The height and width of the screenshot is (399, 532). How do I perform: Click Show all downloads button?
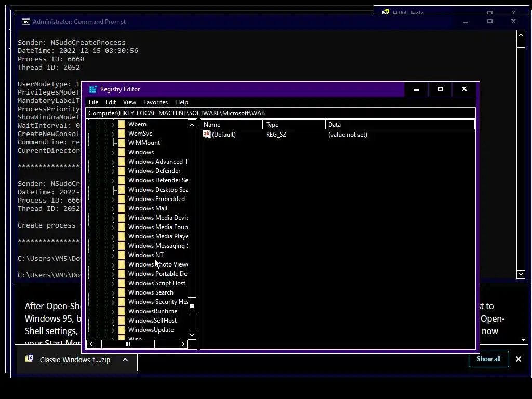488,359
